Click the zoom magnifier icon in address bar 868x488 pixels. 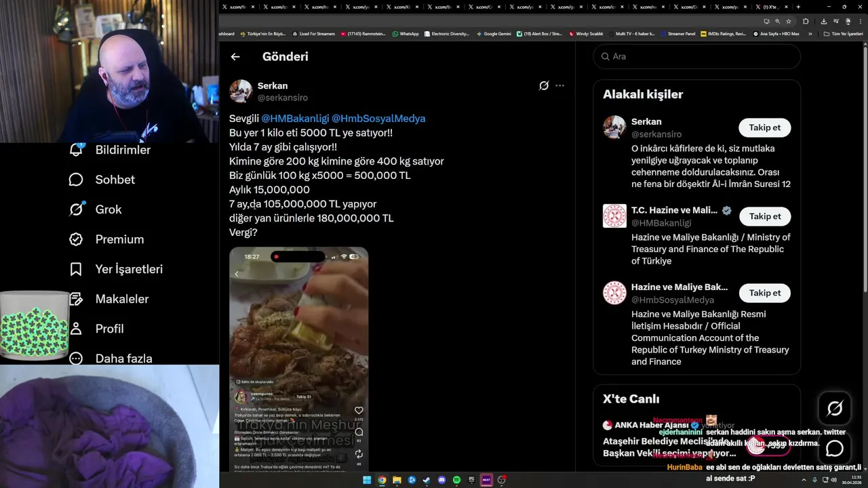777,21
